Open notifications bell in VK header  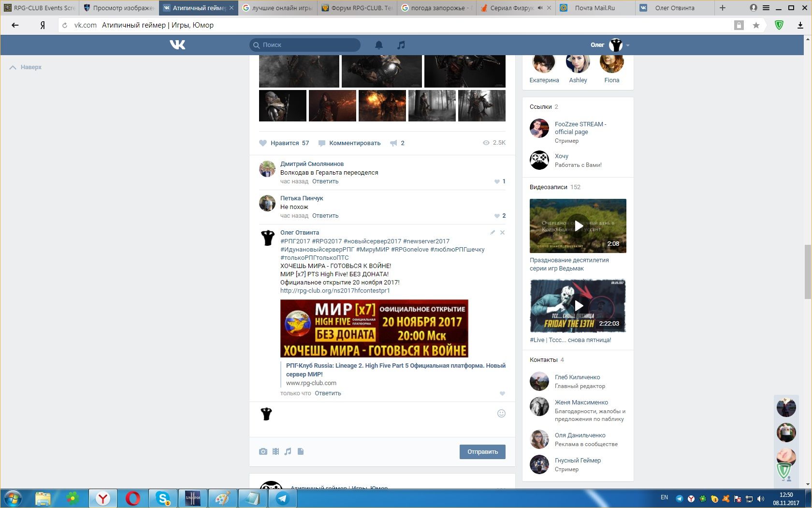tap(379, 45)
